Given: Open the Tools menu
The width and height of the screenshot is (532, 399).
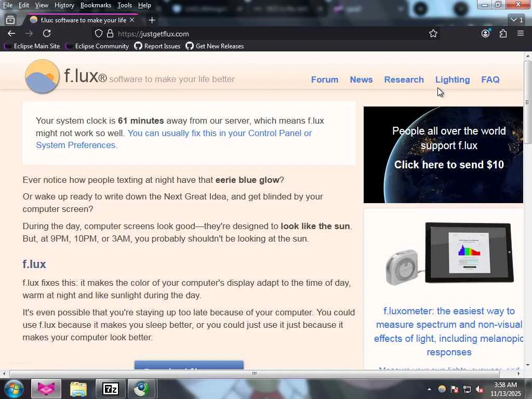Looking at the screenshot, I should click(125, 5).
